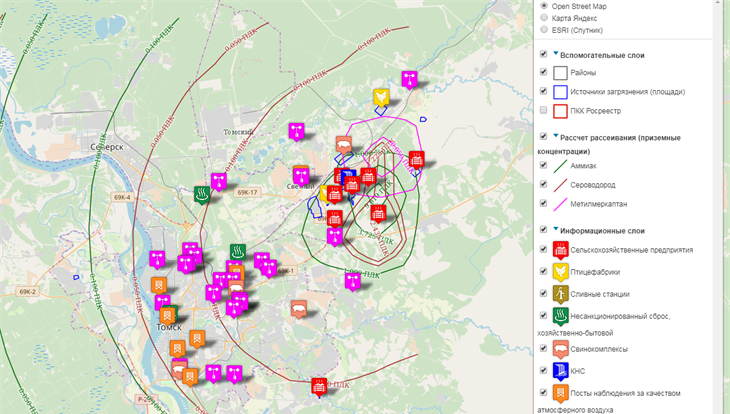Collapse the Информационные слои group arrow
Viewport: 730px width, 414px height.
(555, 229)
